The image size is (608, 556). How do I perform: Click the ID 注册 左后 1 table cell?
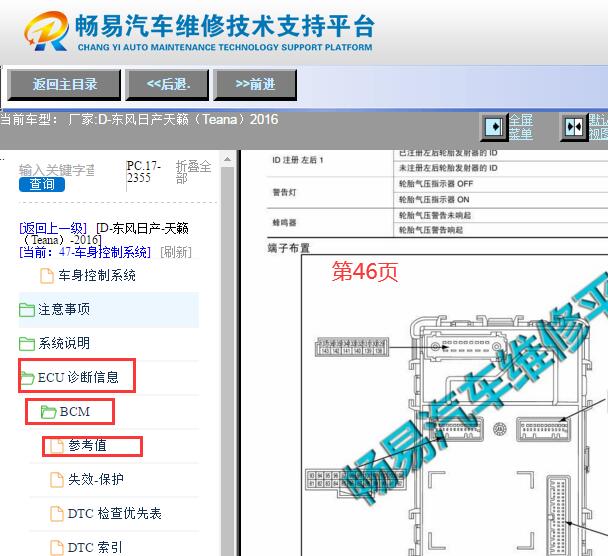point(297,160)
